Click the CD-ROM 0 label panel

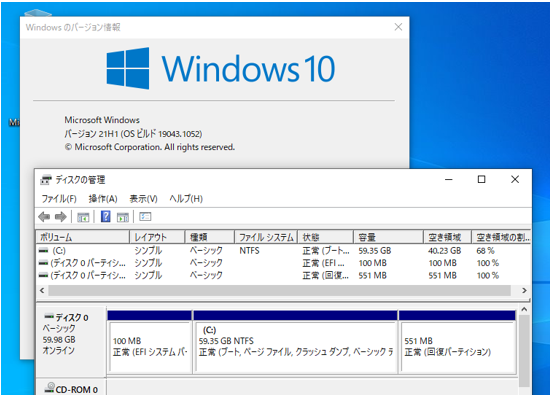tap(71, 388)
